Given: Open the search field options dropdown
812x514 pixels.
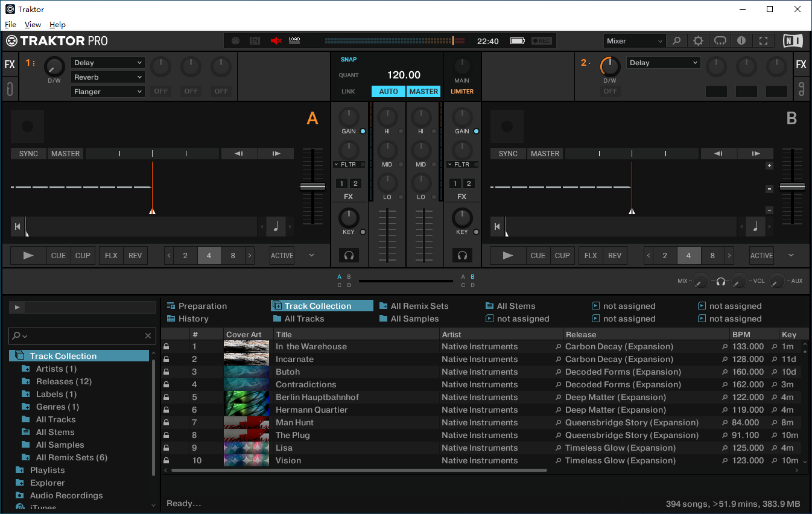Looking at the screenshot, I should pos(21,336).
